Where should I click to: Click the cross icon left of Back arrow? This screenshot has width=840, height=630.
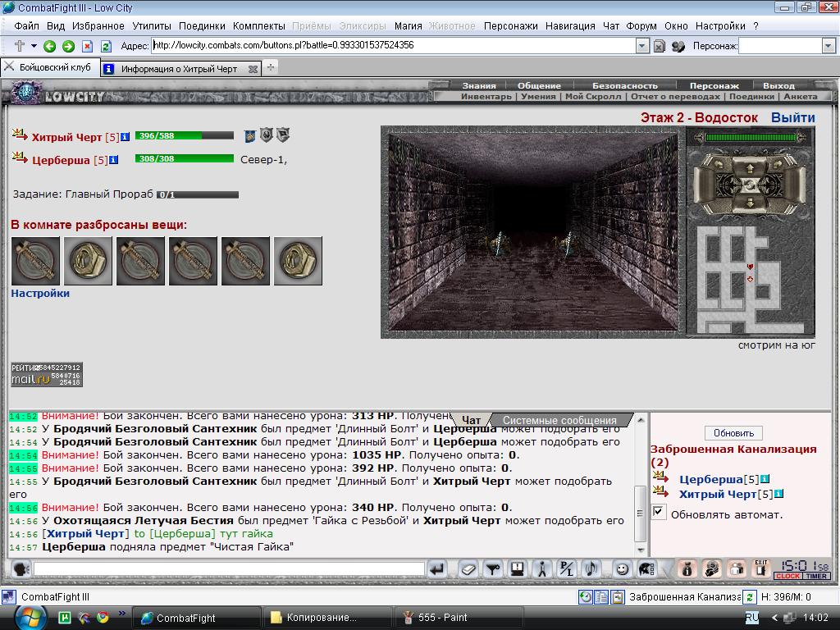[x=20, y=46]
